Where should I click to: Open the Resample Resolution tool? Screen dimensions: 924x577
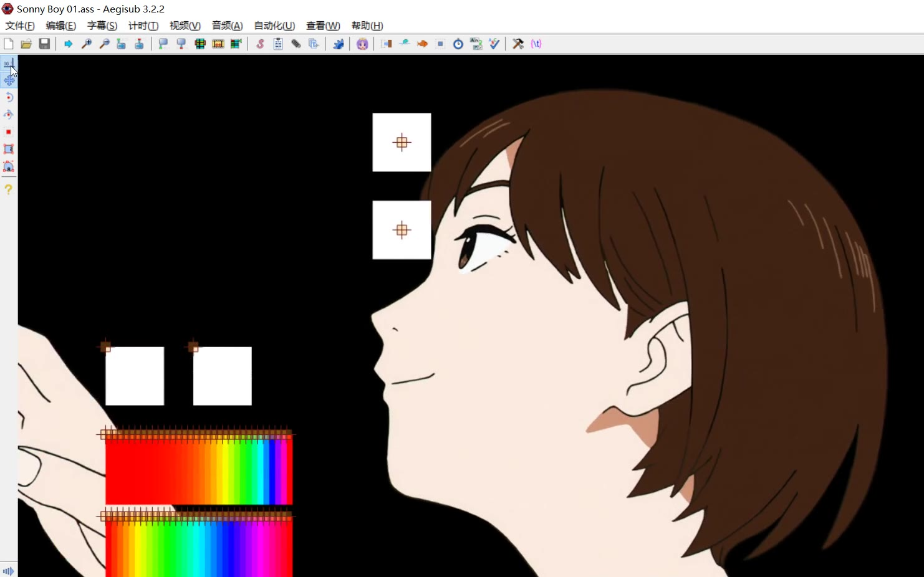(x=440, y=44)
